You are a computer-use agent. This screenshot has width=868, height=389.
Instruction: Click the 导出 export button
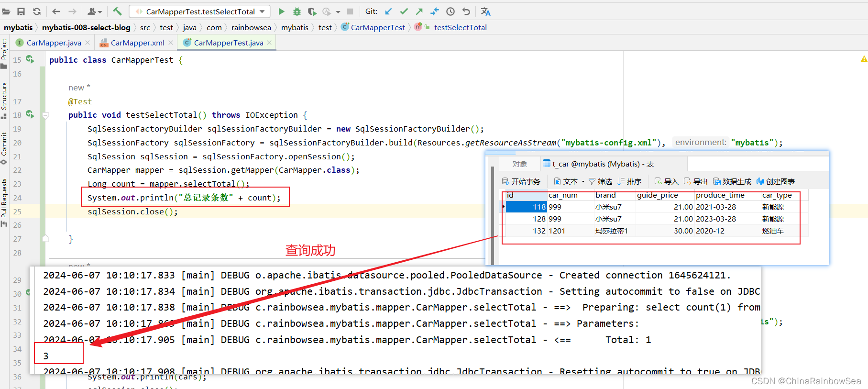point(696,182)
